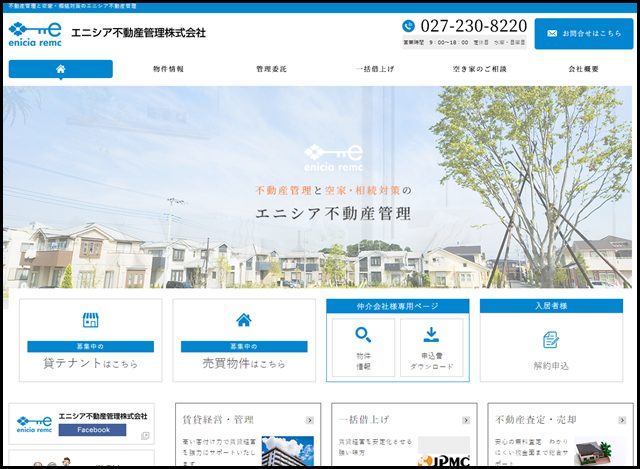Click the apartment building thumbnail
This screenshot has width=640, height=469.
coord(288,451)
